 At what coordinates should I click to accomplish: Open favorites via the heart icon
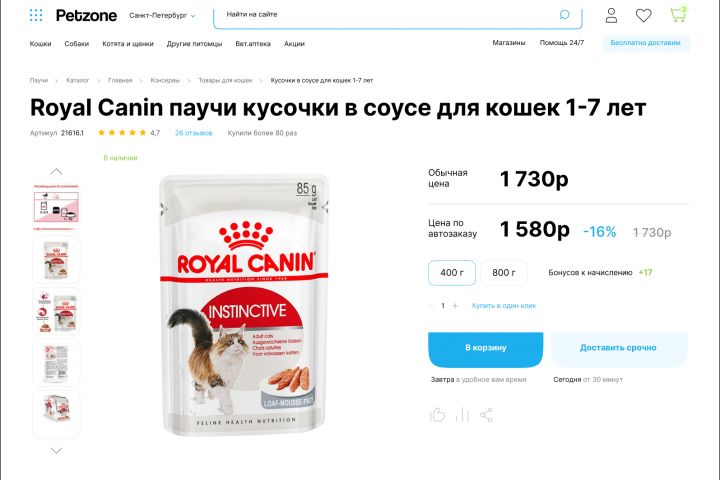point(643,16)
